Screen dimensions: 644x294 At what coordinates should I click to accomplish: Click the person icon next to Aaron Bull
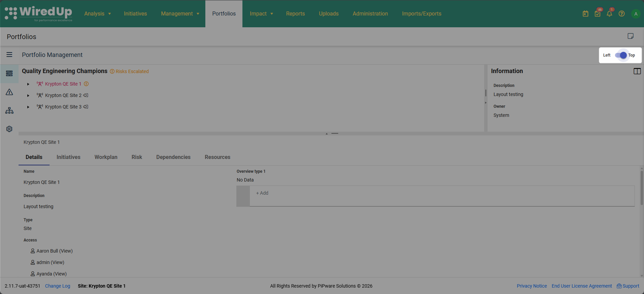click(33, 251)
